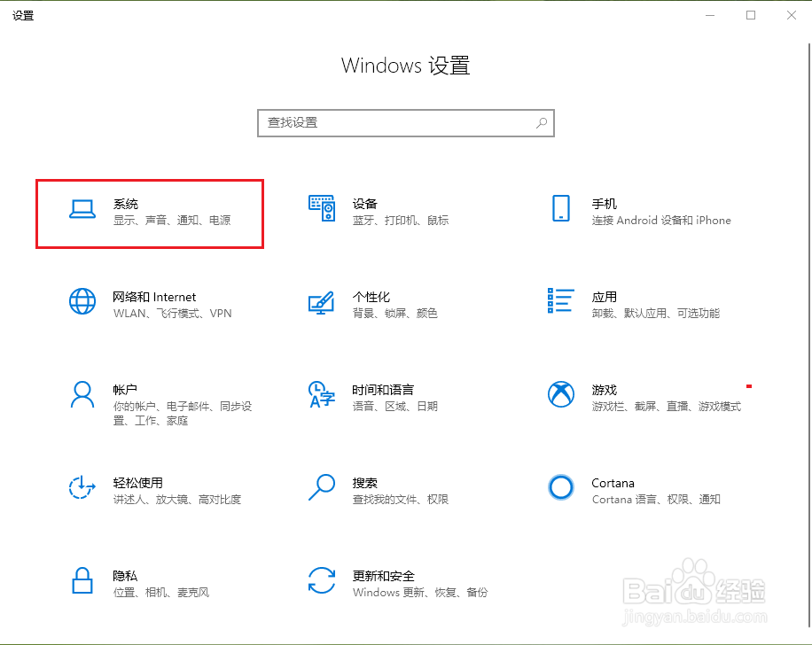Click the 帐户 title text
The width and height of the screenshot is (812, 645).
coord(125,390)
